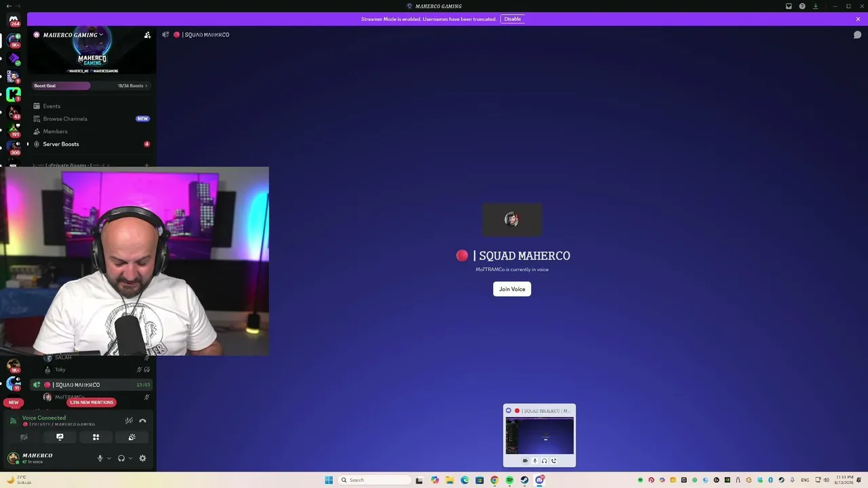868x488 pixels.
Task: Open headphone output options arrow
Action: pos(130,458)
